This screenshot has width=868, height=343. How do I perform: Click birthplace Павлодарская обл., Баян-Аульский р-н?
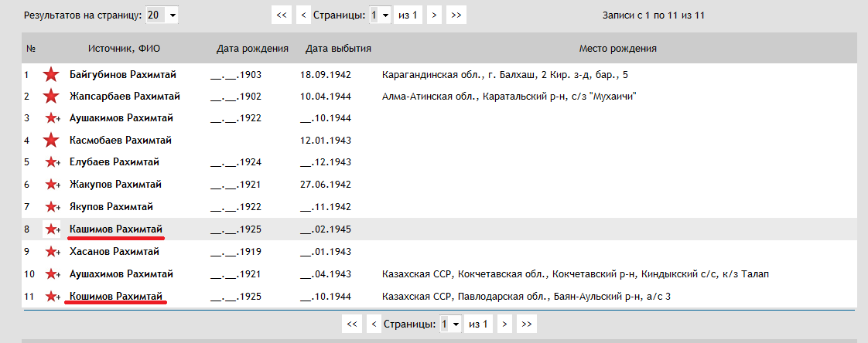coord(526,297)
